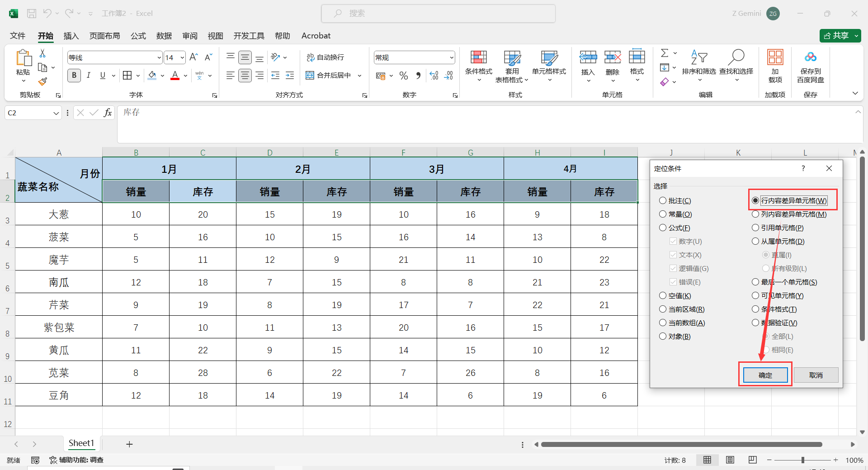Open the font size dropdown
The width and height of the screenshot is (868, 470).
tap(182, 57)
